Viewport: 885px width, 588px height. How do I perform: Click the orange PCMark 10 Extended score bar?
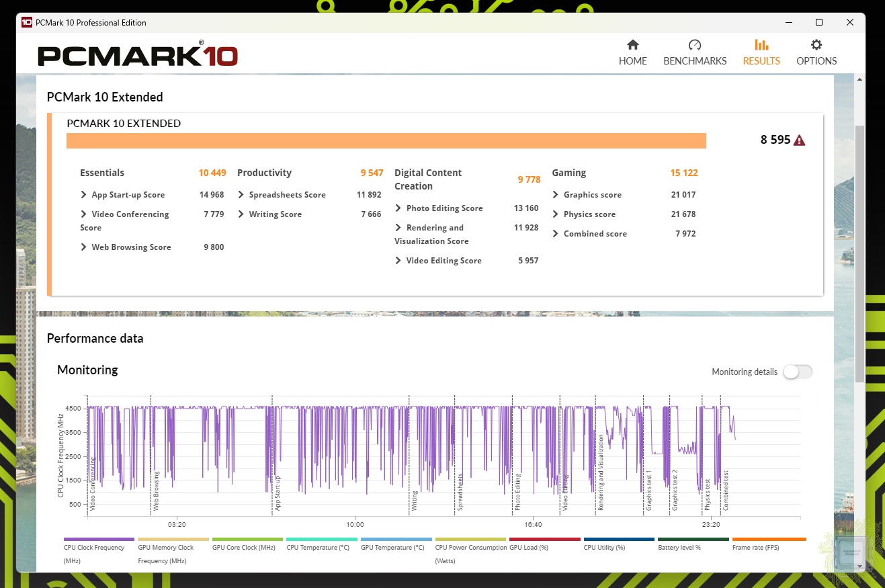386,140
